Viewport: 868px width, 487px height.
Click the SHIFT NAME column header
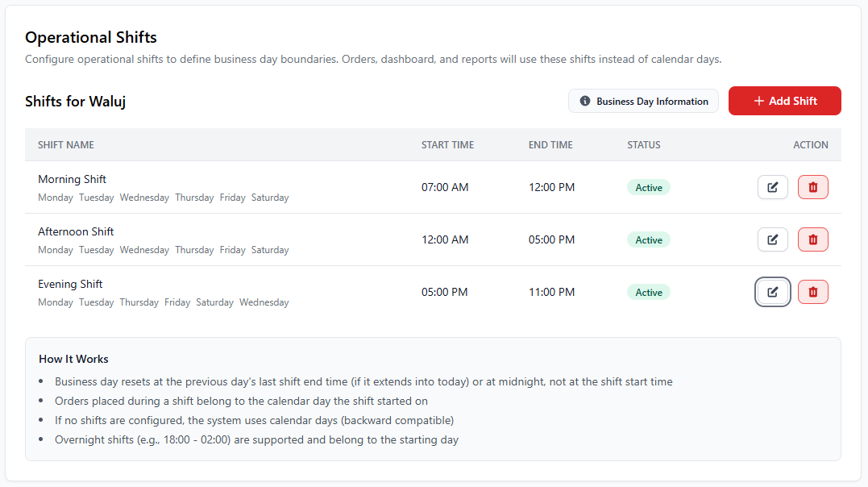pyautogui.click(x=65, y=144)
